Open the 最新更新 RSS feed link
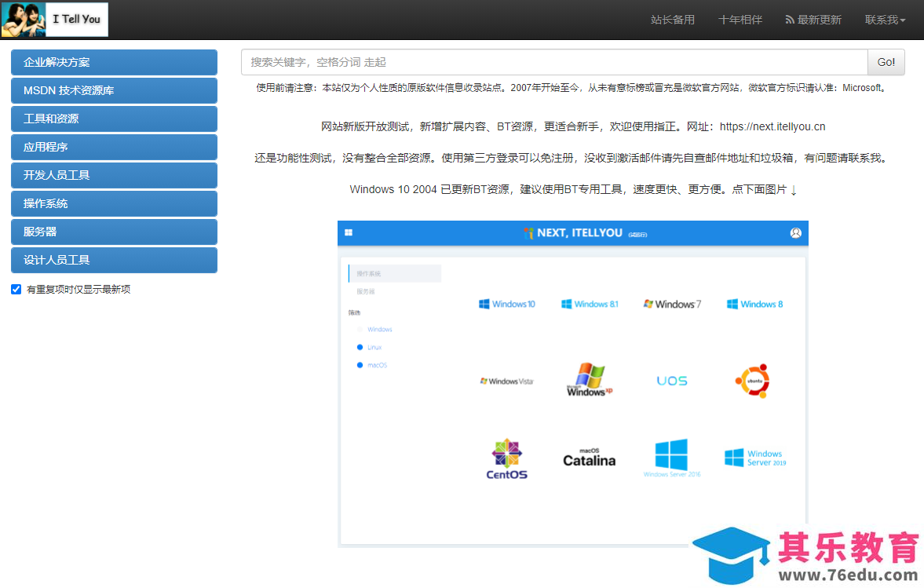The width and height of the screenshot is (924, 588). [x=813, y=20]
